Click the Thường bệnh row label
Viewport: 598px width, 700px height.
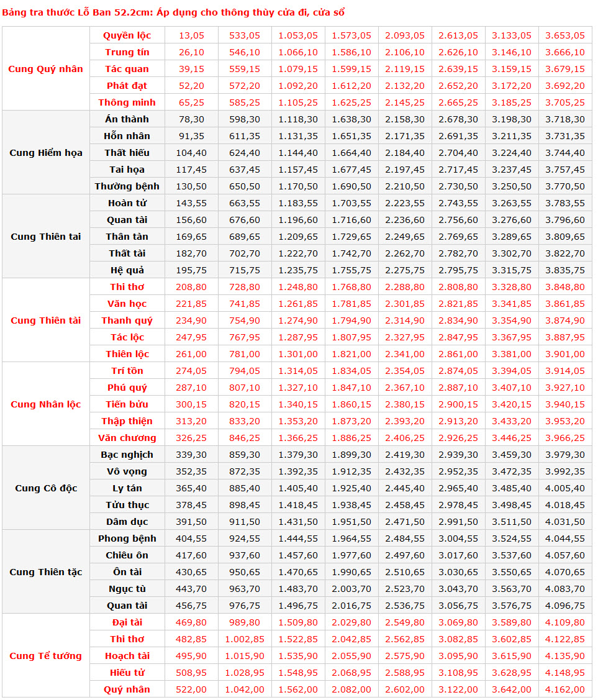pos(127,186)
